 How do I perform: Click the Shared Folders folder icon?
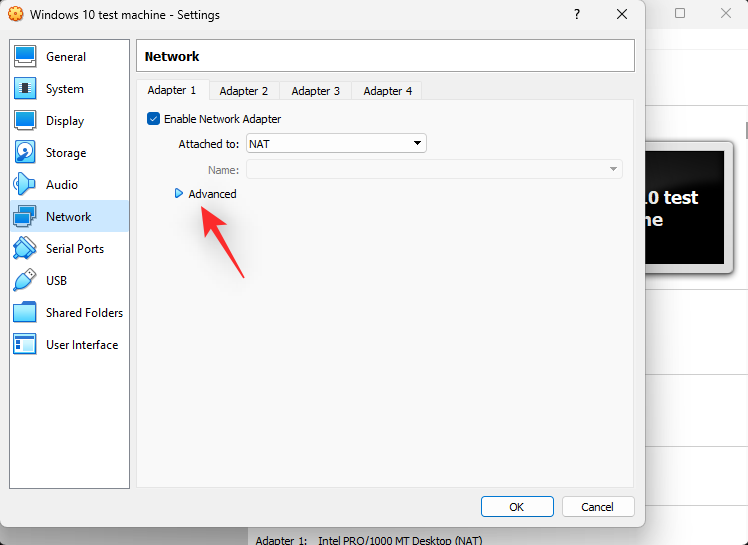tap(25, 312)
